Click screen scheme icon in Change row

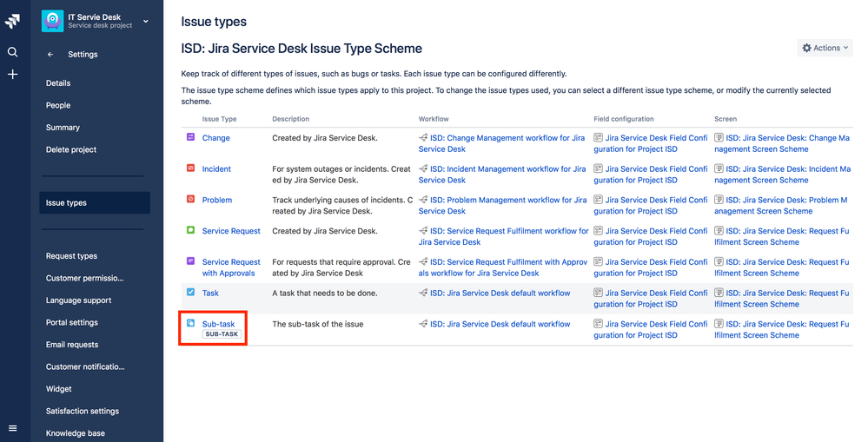point(719,137)
